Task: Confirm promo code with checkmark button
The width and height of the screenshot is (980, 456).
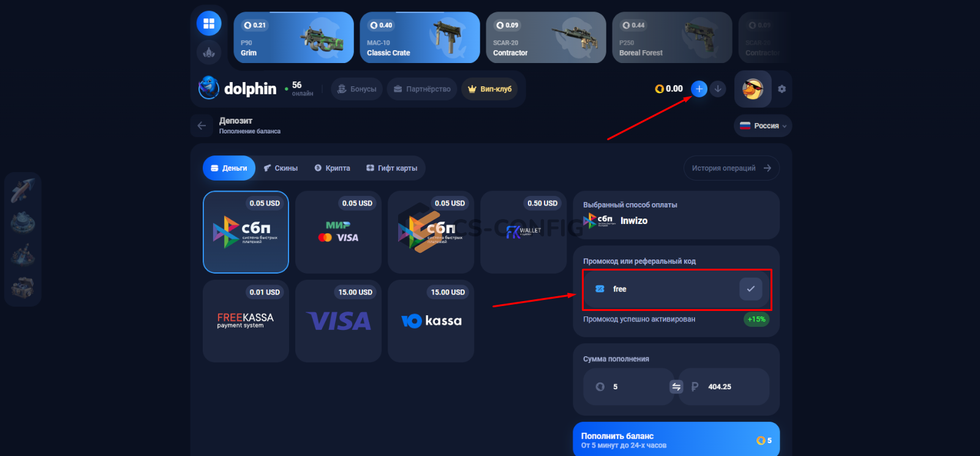Action: [750, 289]
